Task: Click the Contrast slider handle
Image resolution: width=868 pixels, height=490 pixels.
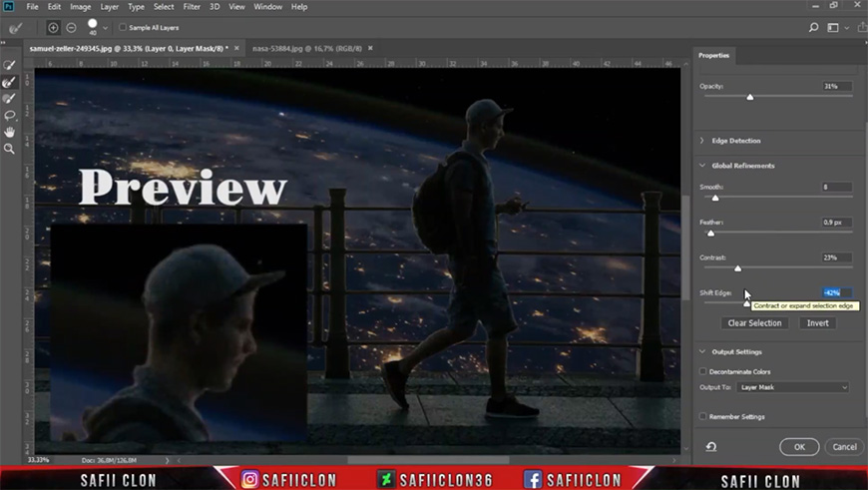Action: click(x=738, y=268)
